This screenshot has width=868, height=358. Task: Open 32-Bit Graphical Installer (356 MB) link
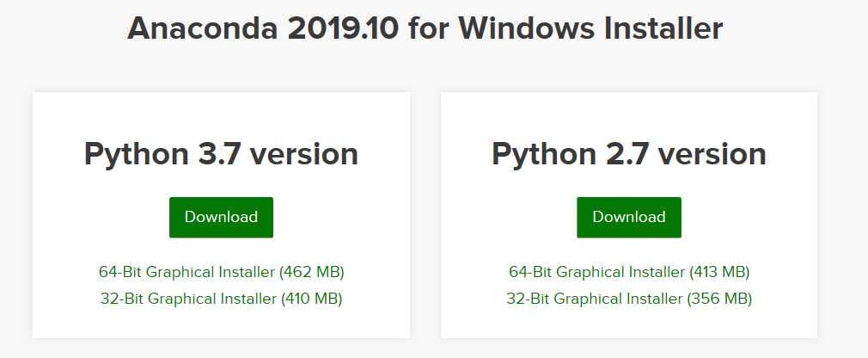tap(629, 299)
